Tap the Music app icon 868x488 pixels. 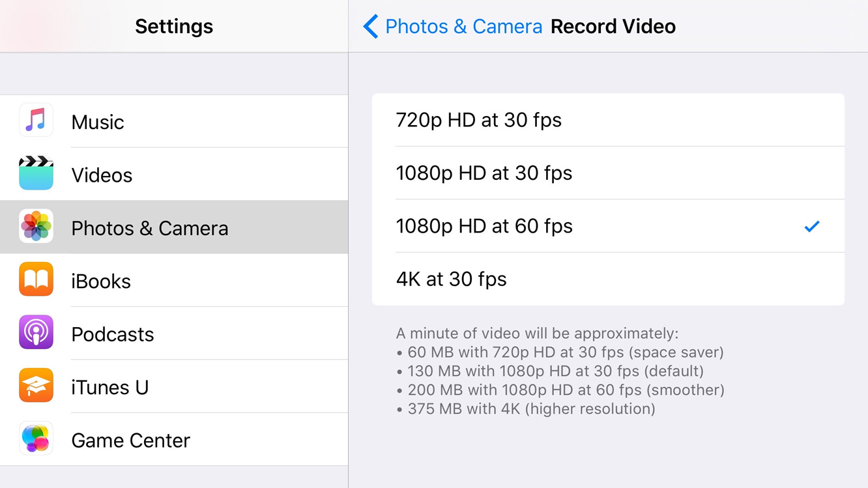tap(36, 121)
